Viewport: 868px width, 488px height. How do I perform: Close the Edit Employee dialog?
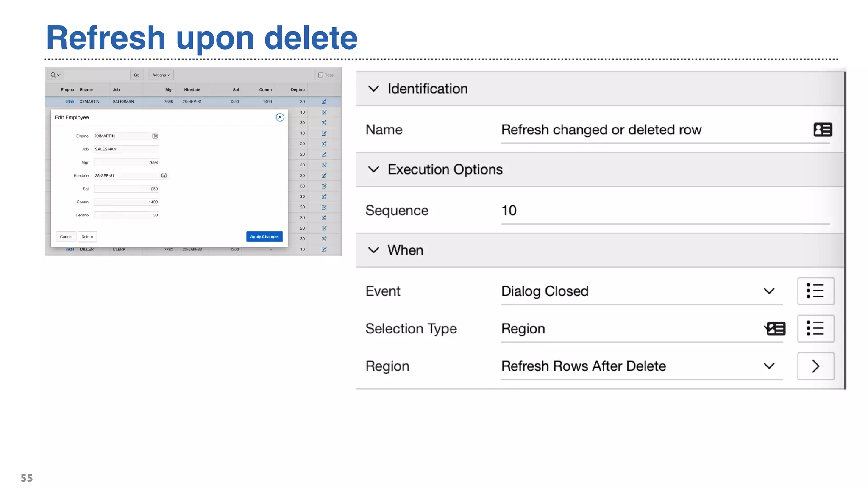280,117
